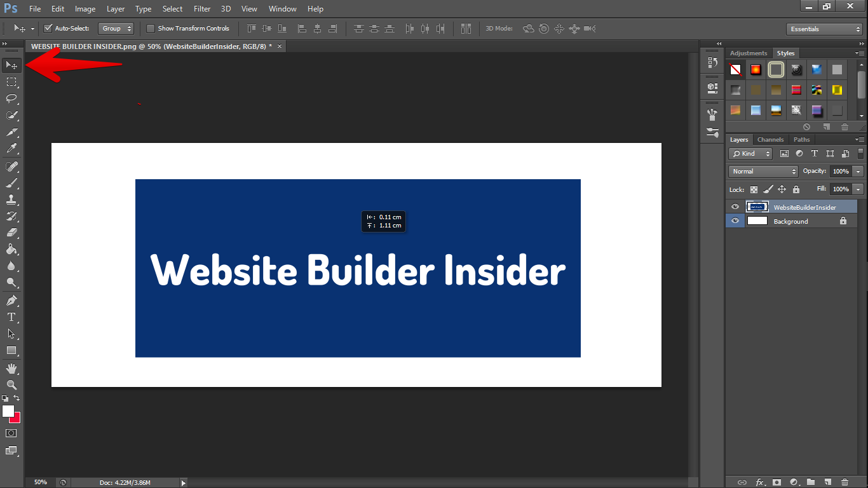The height and width of the screenshot is (488, 868).
Task: Click the delete layer trash icon
Action: pos(844,482)
